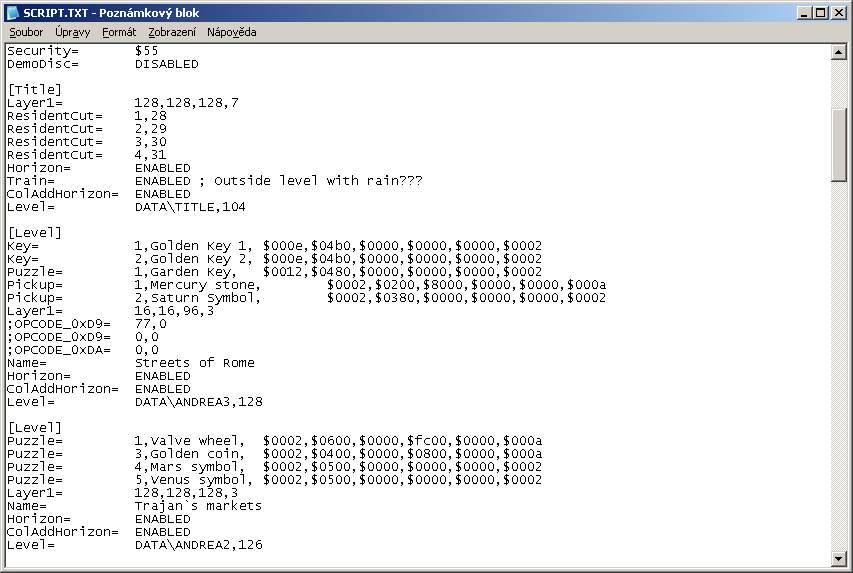Click the 'Golden Key 1' entry
853x573 pixels.
click(201, 246)
